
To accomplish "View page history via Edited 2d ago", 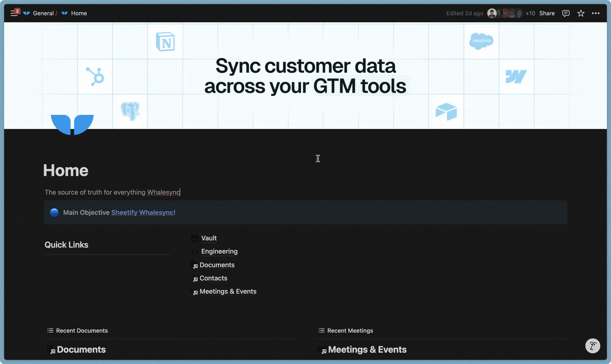I will (x=465, y=13).
